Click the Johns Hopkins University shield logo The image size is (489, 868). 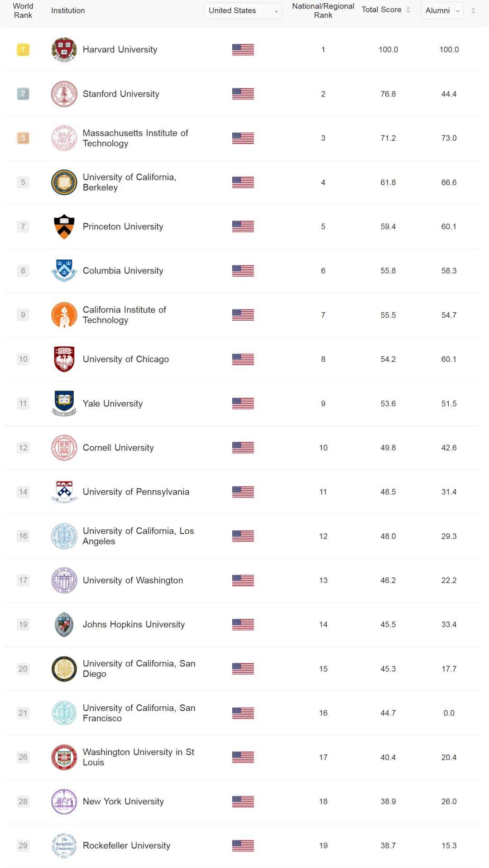click(x=64, y=624)
